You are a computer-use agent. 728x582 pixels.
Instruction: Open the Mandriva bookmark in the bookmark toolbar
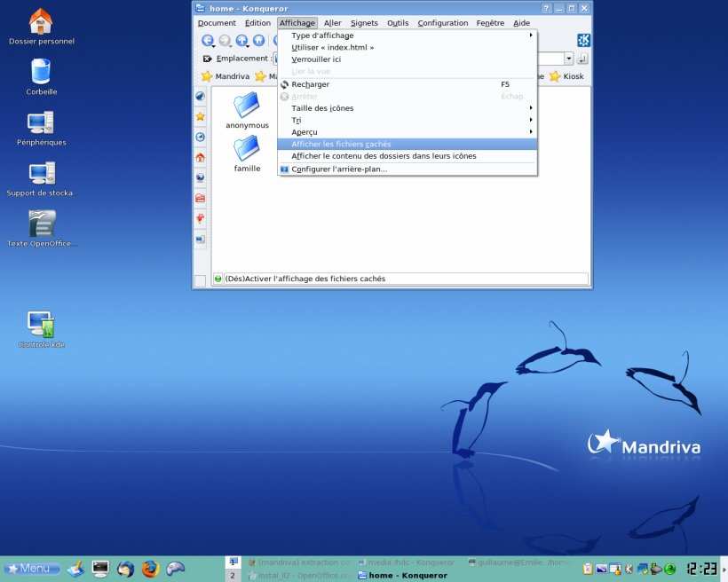(x=226, y=76)
